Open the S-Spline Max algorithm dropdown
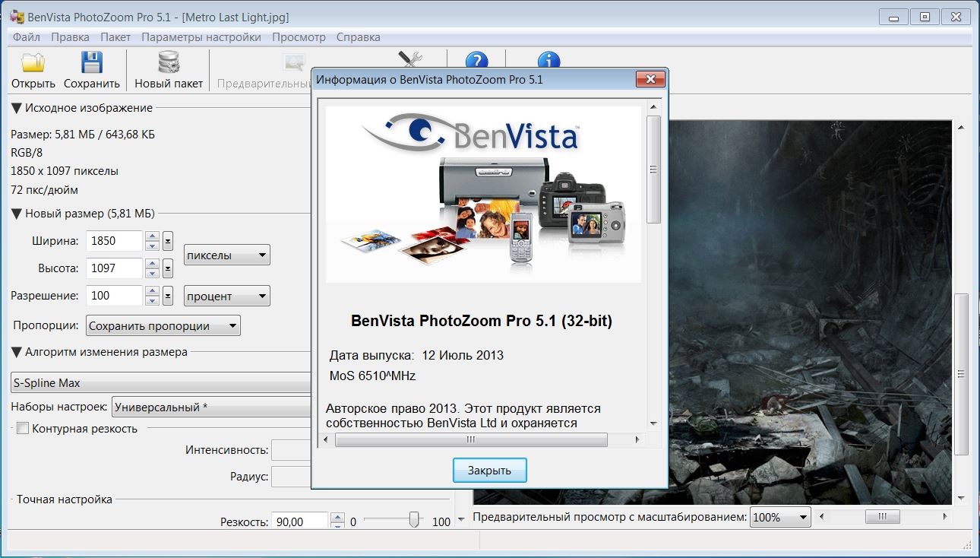The image size is (980, 558). coord(161,383)
